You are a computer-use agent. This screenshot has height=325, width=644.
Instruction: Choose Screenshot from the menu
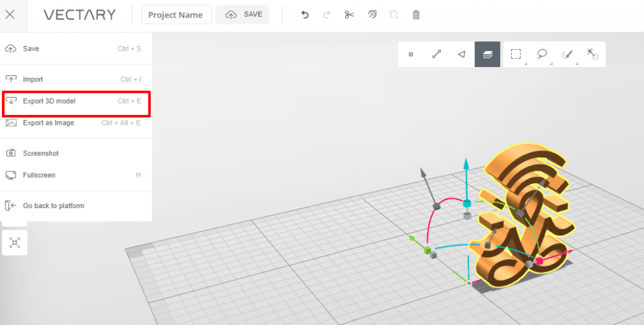click(76, 153)
